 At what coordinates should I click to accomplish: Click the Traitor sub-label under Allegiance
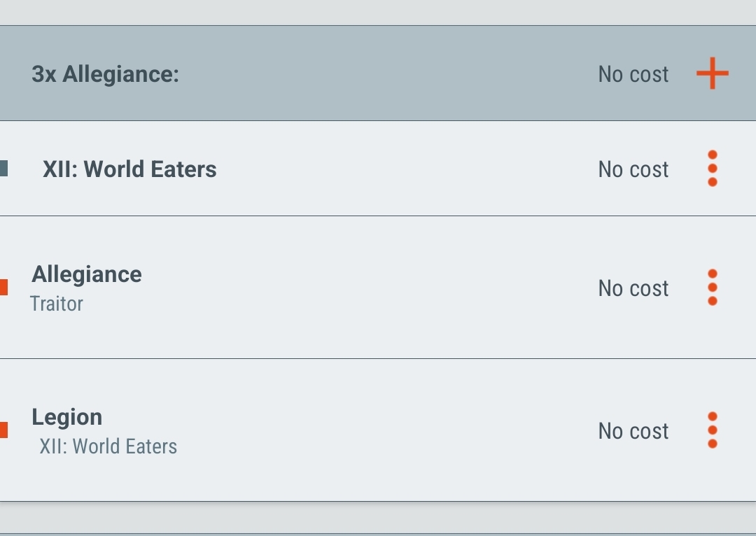(x=57, y=304)
